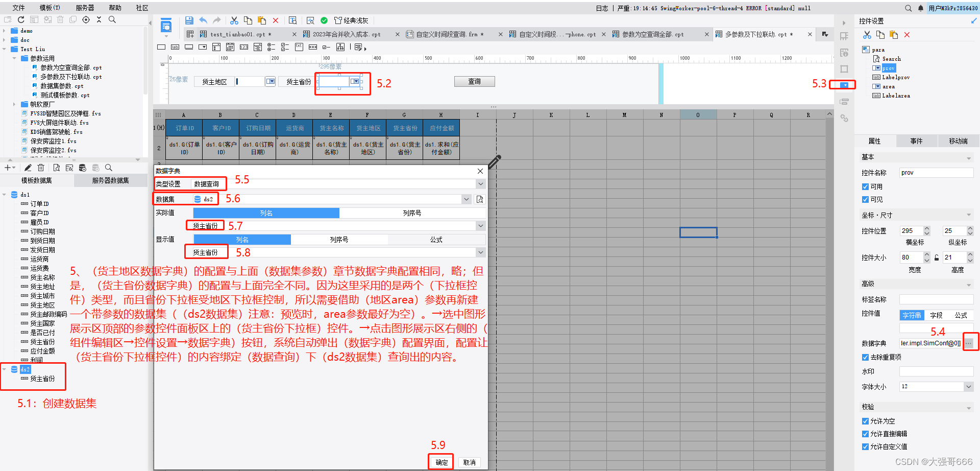
Task: Toggle the 允许自定义值 checkbox
Action: tap(865, 446)
